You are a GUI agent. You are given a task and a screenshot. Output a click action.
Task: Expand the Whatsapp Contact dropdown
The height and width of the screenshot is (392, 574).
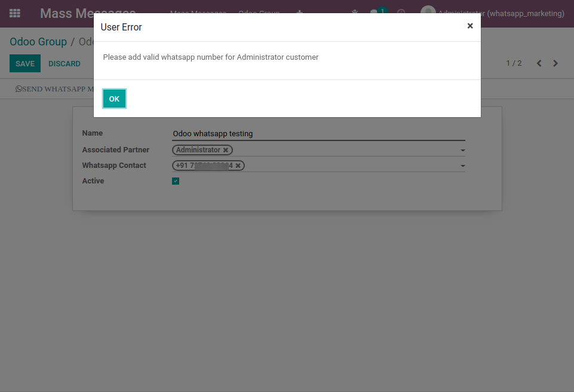[x=463, y=166]
